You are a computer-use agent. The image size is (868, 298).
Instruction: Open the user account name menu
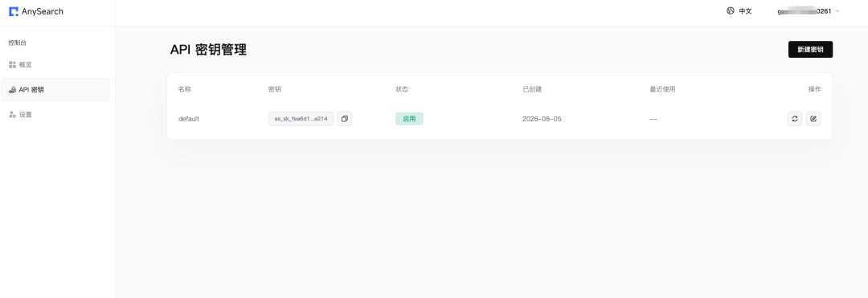pyautogui.click(x=805, y=11)
